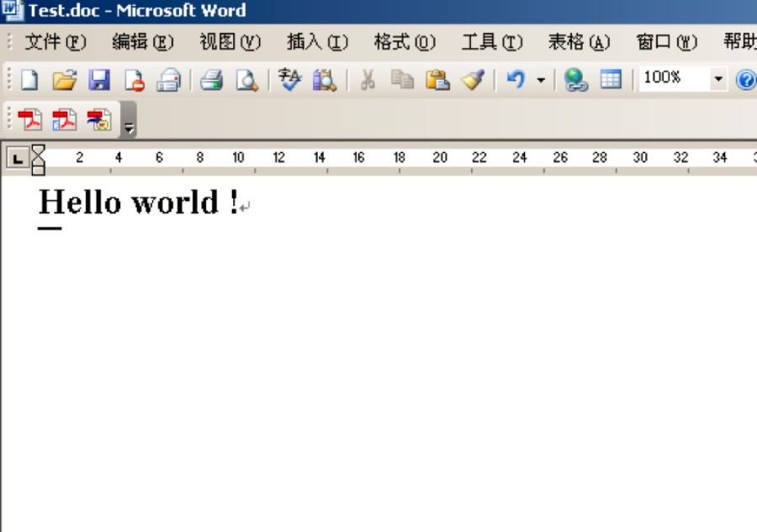Save the document with floppy icon

[99, 80]
